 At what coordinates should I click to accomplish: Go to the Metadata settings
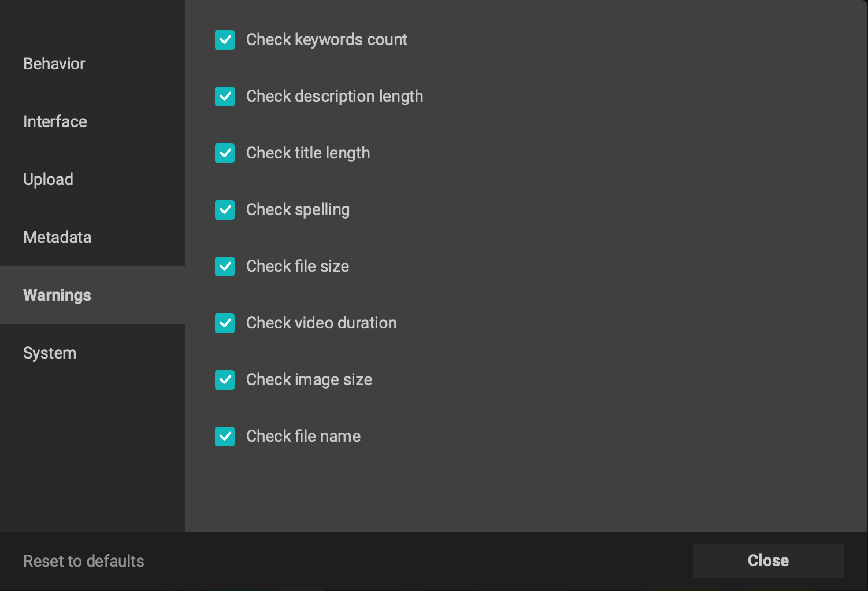(57, 237)
